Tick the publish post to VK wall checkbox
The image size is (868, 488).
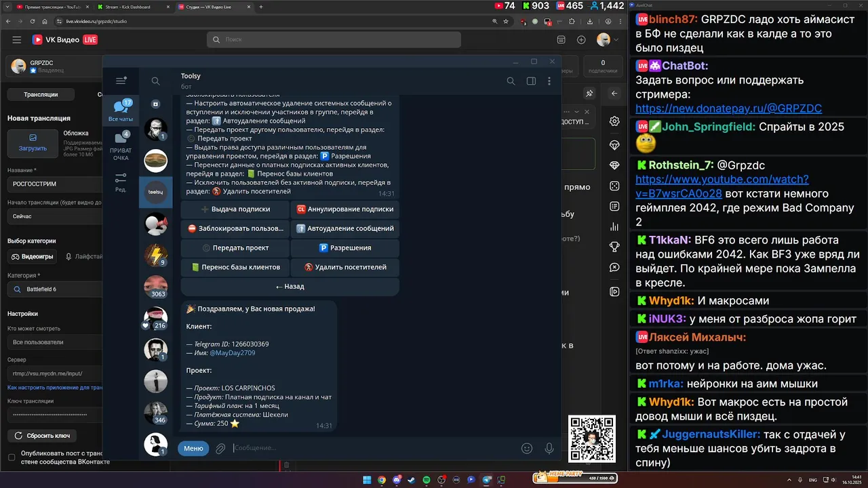pyautogui.click(x=12, y=457)
